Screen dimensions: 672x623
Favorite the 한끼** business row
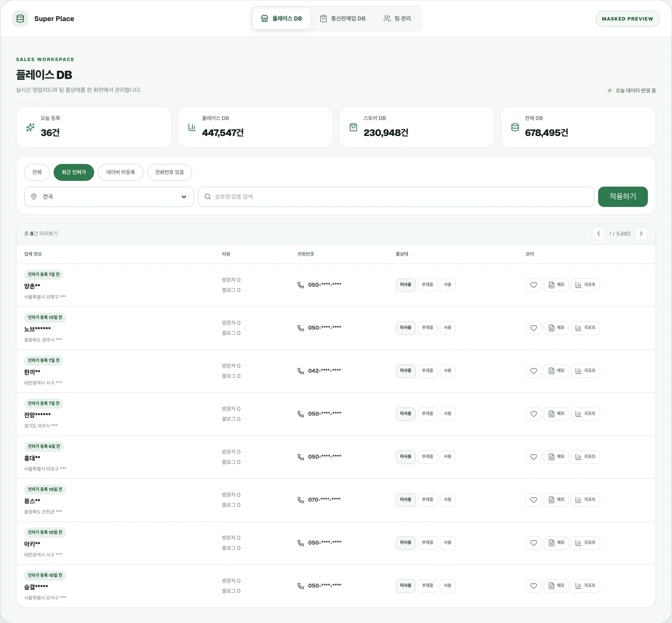pyautogui.click(x=533, y=371)
